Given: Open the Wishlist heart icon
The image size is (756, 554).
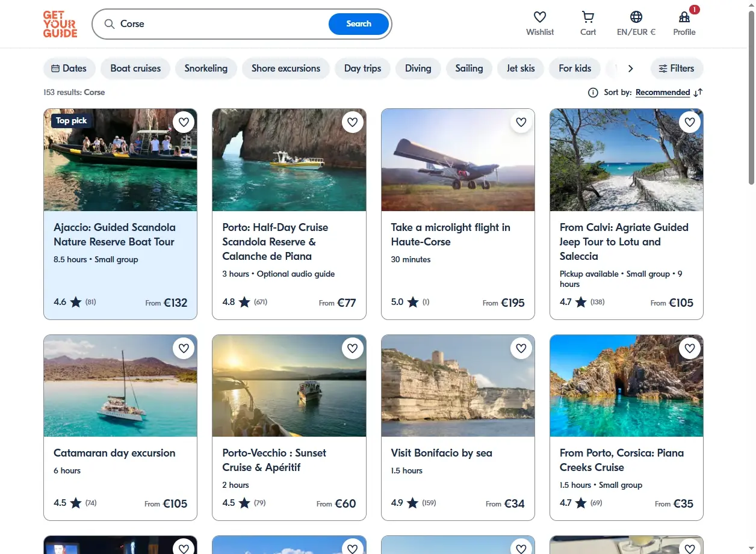Looking at the screenshot, I should (x=540, y=17).
